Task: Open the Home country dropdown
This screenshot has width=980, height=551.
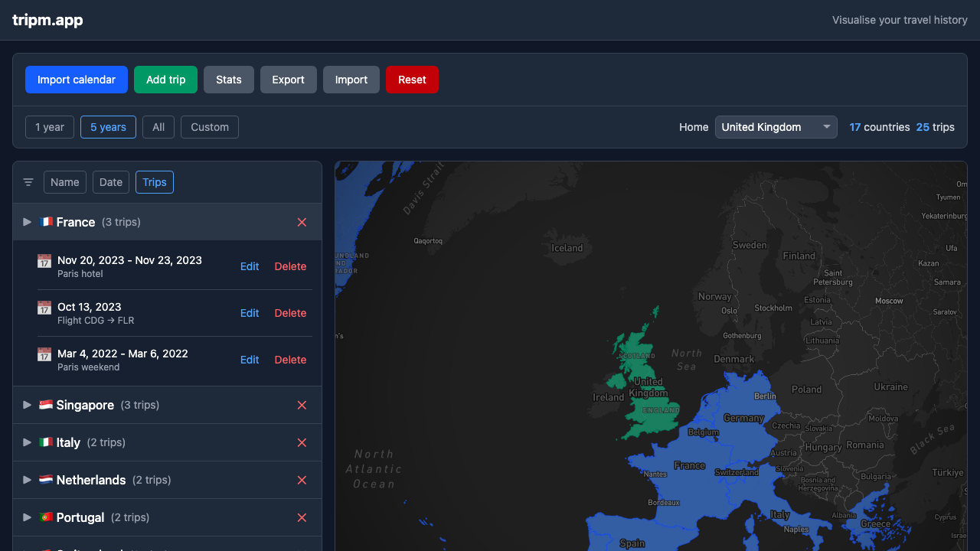Action: click(776, 127)
